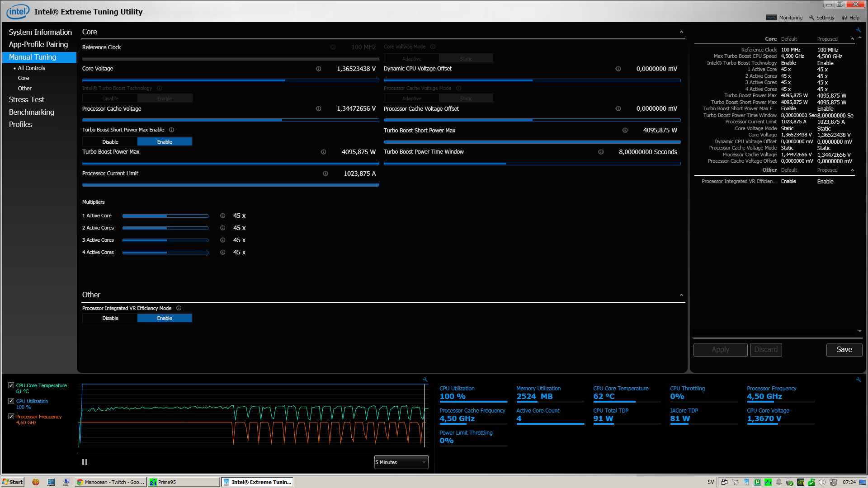Click the Save button
The image size is (868, 488).
pyautogui.click(x=844, y=350)
